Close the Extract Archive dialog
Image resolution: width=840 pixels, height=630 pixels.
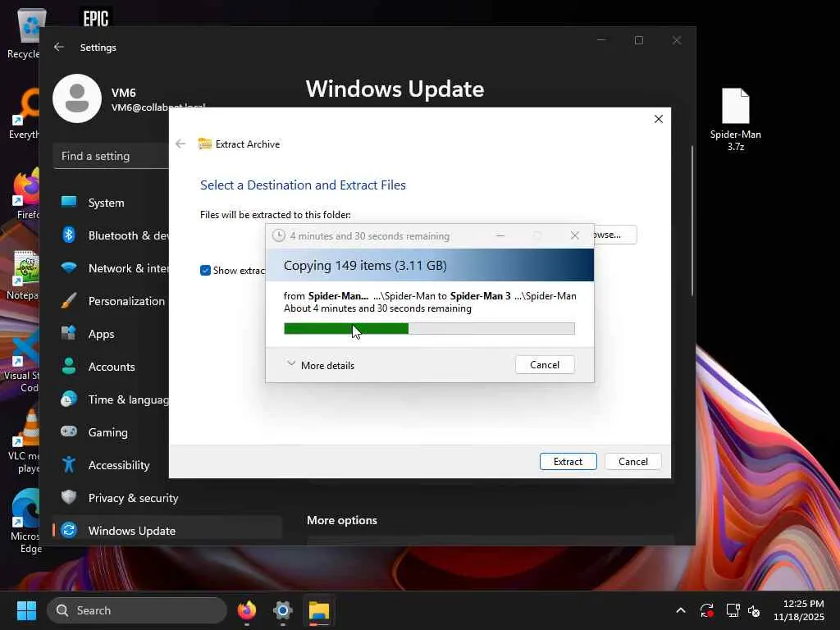[659, 119]
